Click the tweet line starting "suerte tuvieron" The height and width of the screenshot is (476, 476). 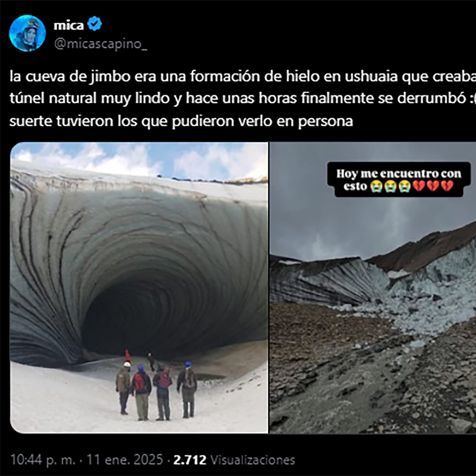pyautogui.click(x=181, y=121)
